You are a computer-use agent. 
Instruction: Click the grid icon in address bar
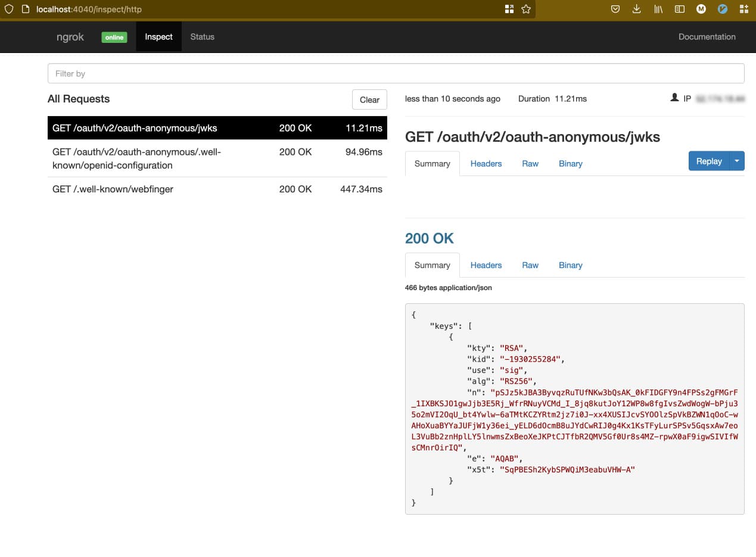pos(509,9)
